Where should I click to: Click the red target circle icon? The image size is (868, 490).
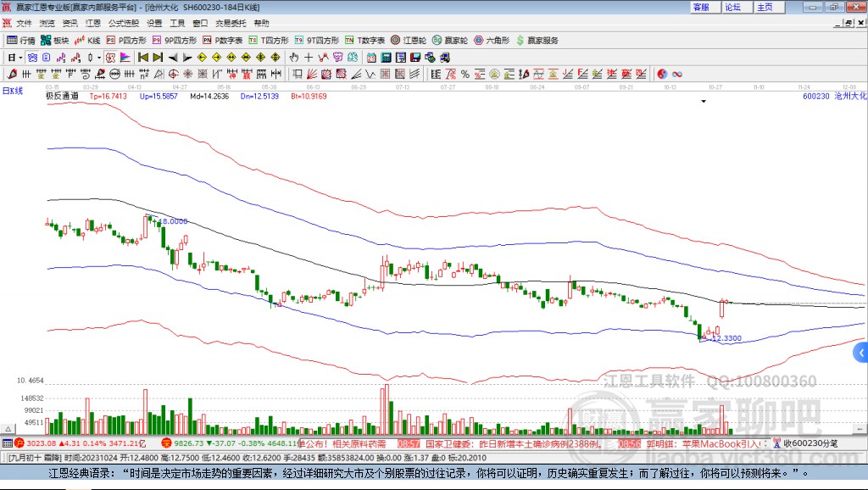click(x=173, y=74)
